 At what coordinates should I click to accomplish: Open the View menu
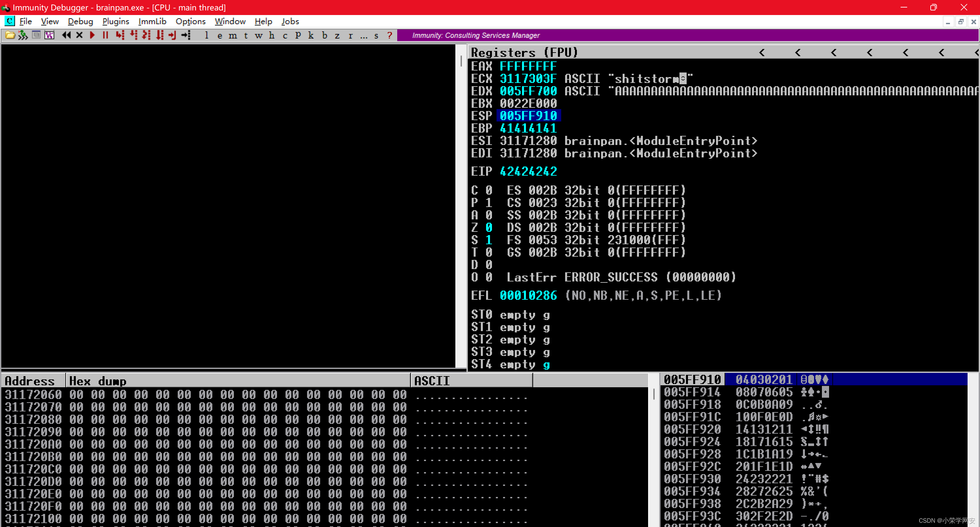point(50,21)
